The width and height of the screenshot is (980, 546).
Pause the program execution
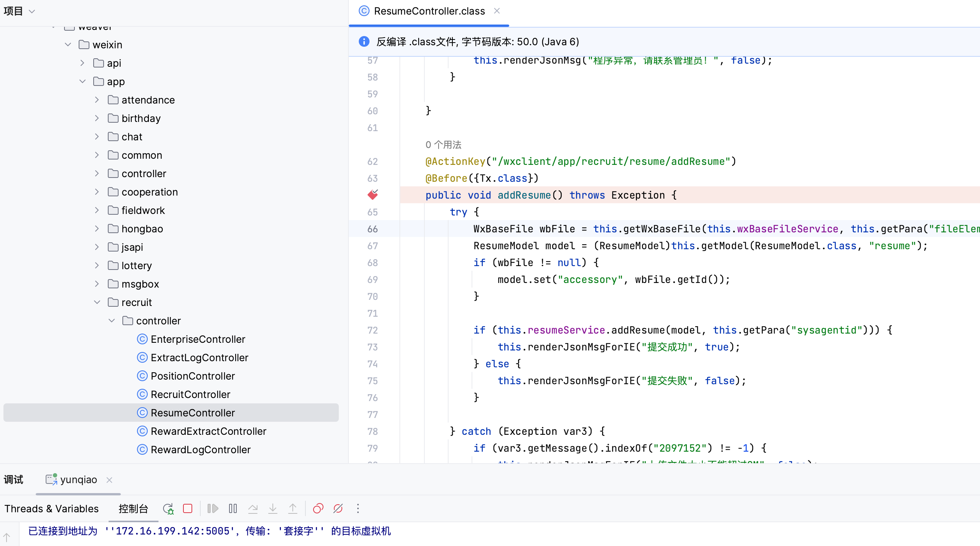(x=233, y=508)
